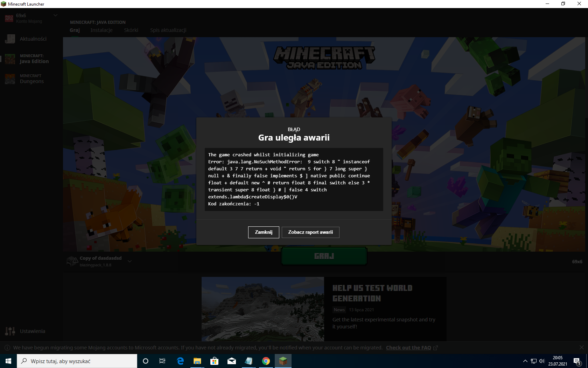The image size is (588, 368).
Task: Click the News tag label
Action: [x=339, y=310]
